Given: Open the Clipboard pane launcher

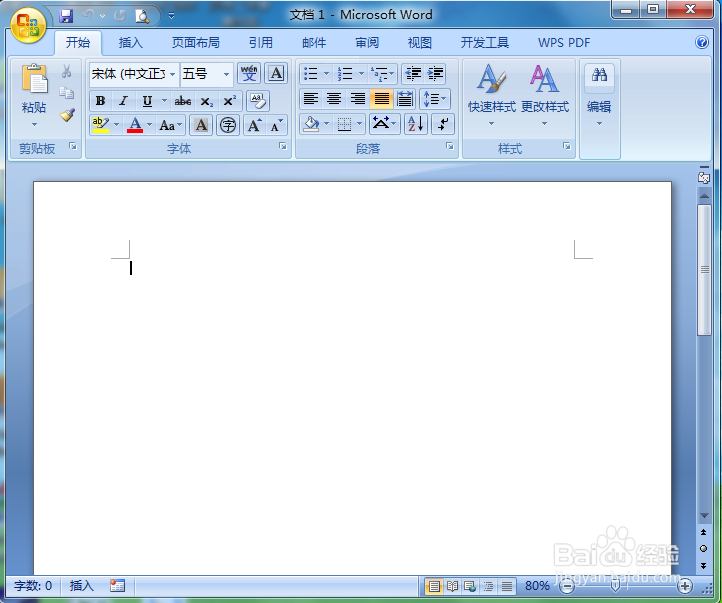Looking at the screenshot, I should pyautogui.click(x=73, y=146).
